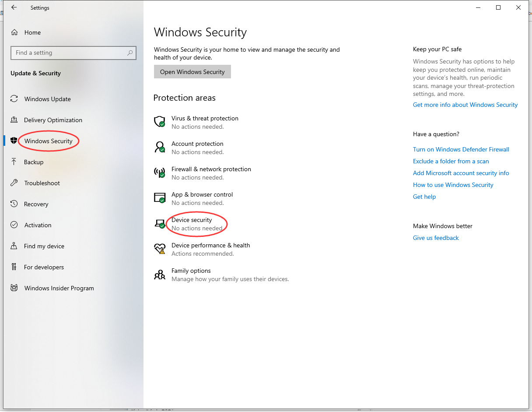Click the back arrow to return
Image resolution: width=532 pixels, height=412 pixels.
(x=14, y=7)
